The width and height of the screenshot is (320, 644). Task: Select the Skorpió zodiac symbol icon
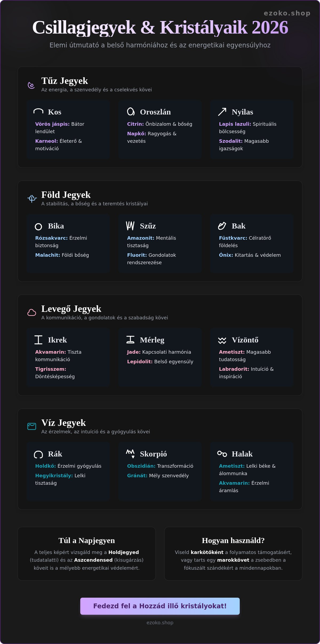[130, 454]
